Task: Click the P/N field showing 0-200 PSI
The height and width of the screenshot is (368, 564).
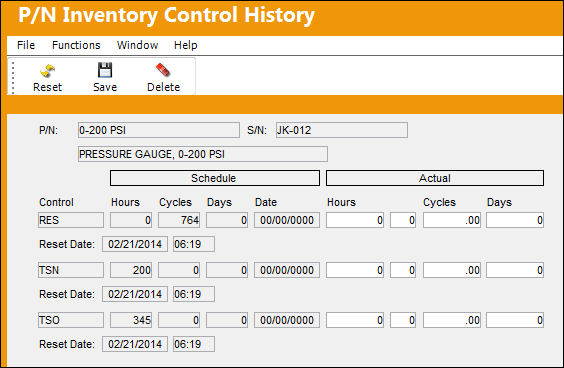Action: [159, 130]
